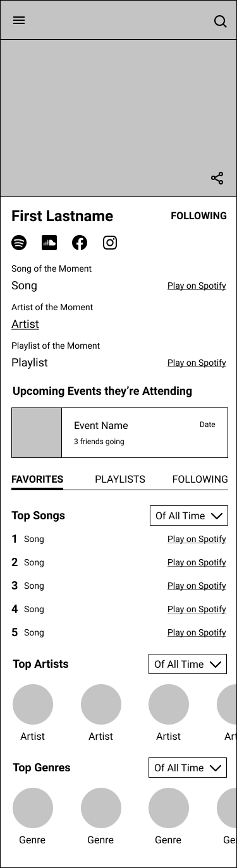Open the Artist of the Moment link

tap(25, 324)
